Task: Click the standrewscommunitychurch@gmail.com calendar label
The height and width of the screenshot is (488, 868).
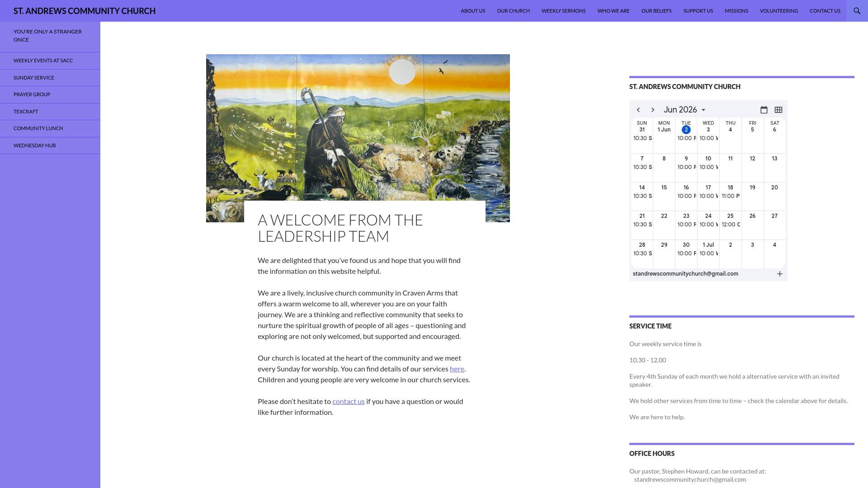Action: coord(685,274)
